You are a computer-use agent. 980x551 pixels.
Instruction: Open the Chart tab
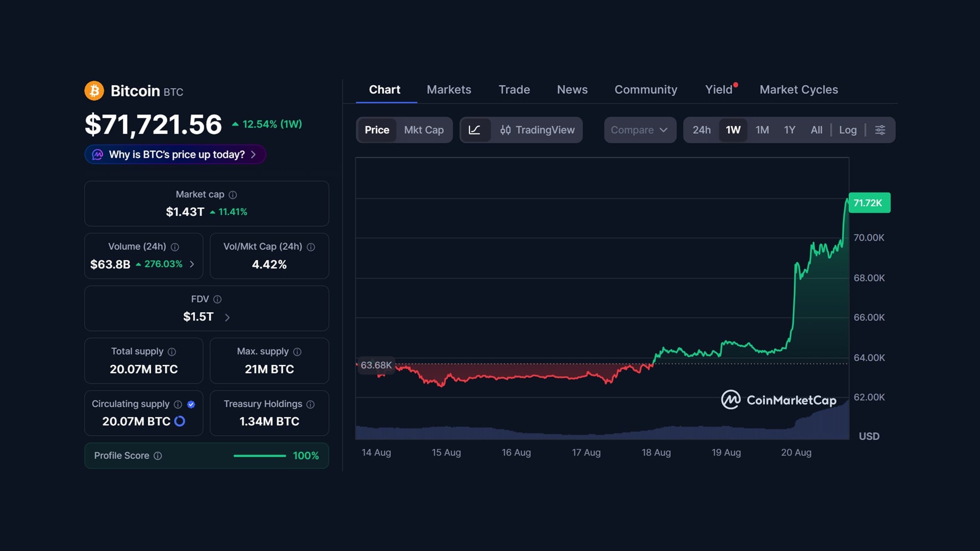[x=384, y=90]
